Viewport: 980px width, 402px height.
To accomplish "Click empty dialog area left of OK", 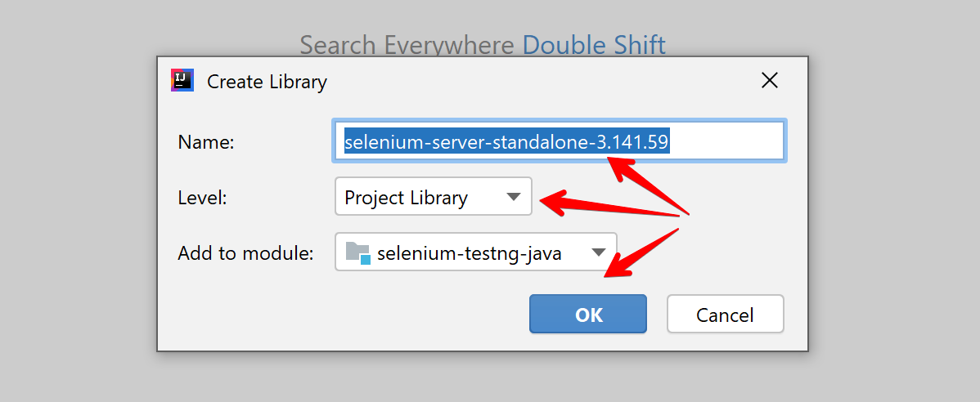I will tap(344, 314).
